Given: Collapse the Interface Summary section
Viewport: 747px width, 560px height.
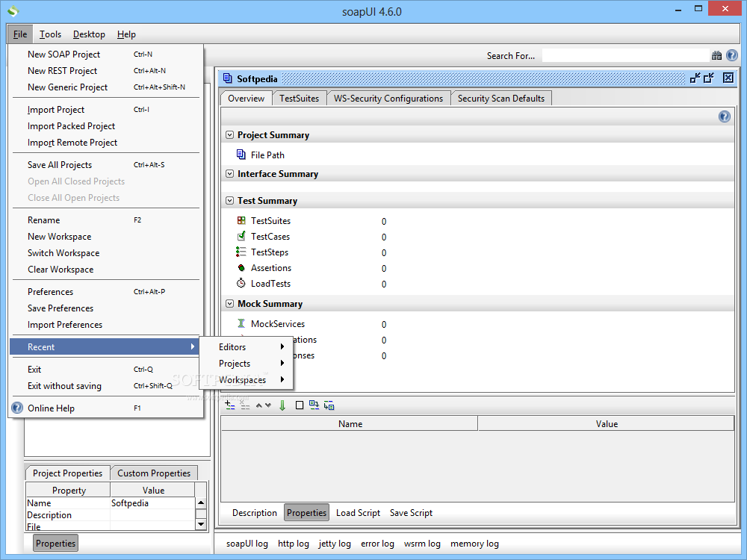Looking at the screenshot, I should coord(229,174).
